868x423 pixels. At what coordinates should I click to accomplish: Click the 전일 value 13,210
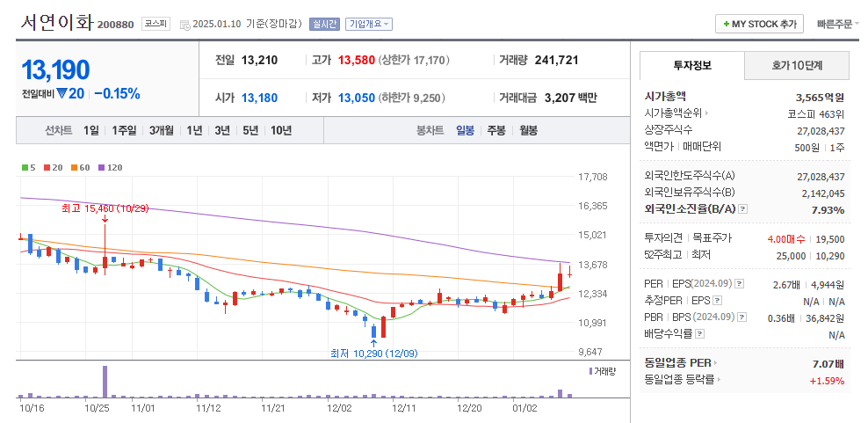(x=260, y=60)
